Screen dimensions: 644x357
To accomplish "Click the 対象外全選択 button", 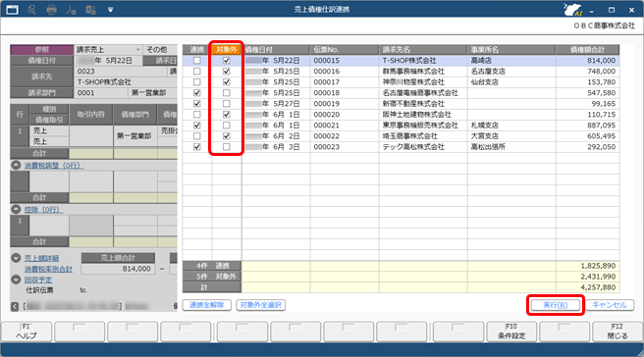I will pos(261,305).
